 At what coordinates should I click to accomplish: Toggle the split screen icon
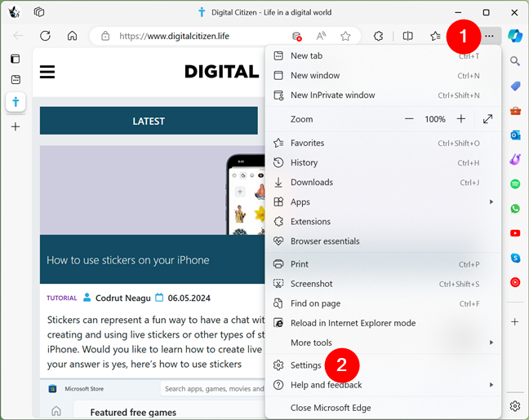[x=408, y=36]
